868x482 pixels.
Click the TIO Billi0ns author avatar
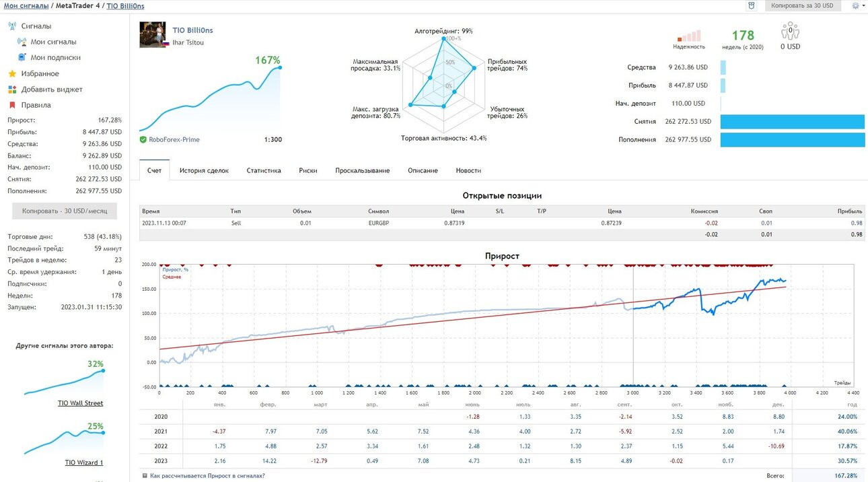(x=153, y=35)
